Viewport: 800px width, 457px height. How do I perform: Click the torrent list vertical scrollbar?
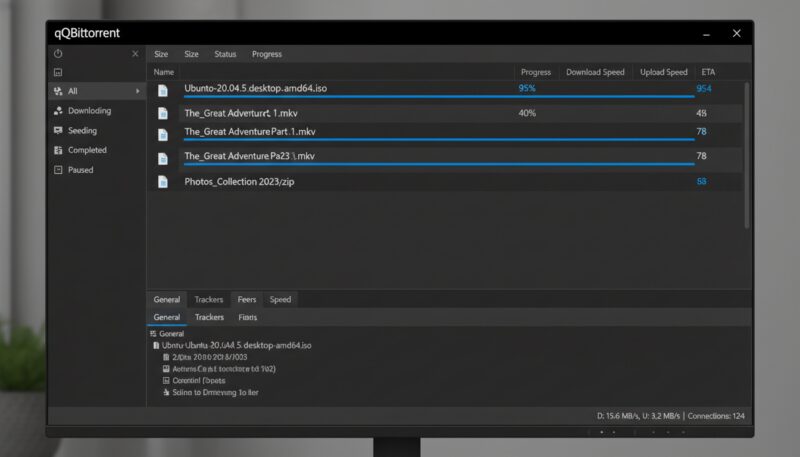(x=746, y=156)
